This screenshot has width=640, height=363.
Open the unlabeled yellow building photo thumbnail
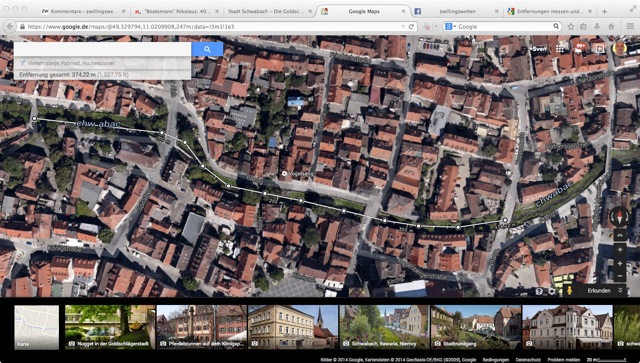click(293, 327)
